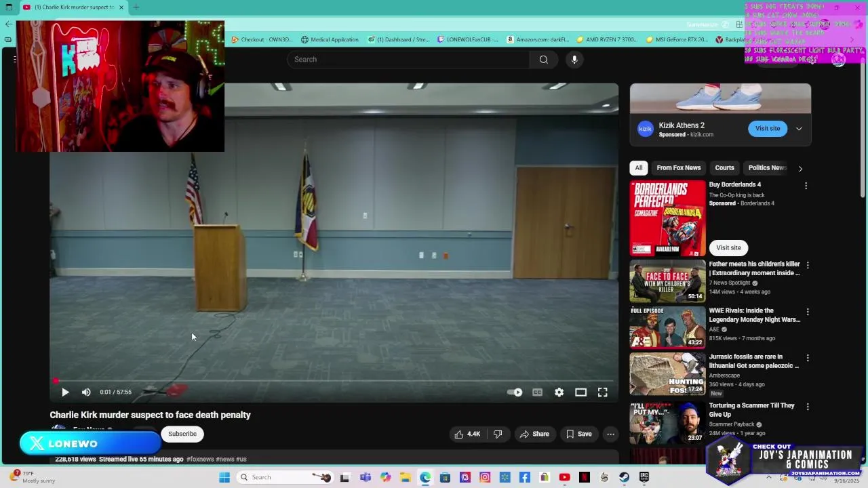
Task: Toggle the autoplay switch in the player
Action: coord(515,392)
